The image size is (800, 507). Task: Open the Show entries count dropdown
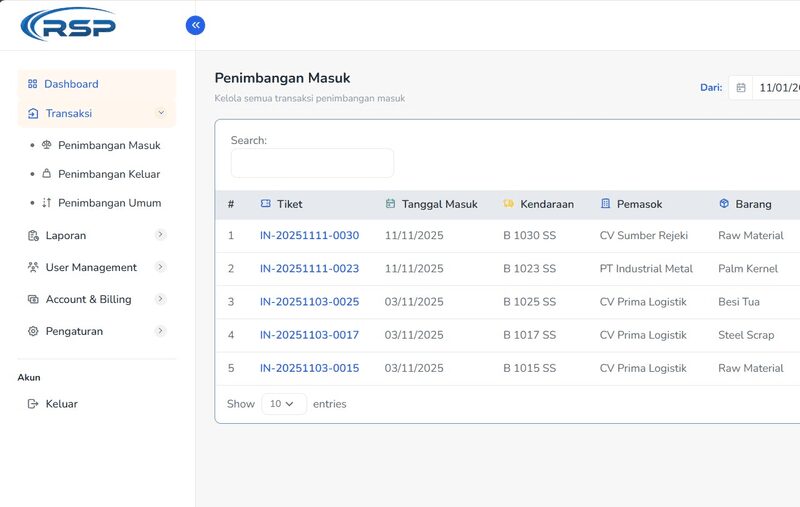click(x=284, y=404)
